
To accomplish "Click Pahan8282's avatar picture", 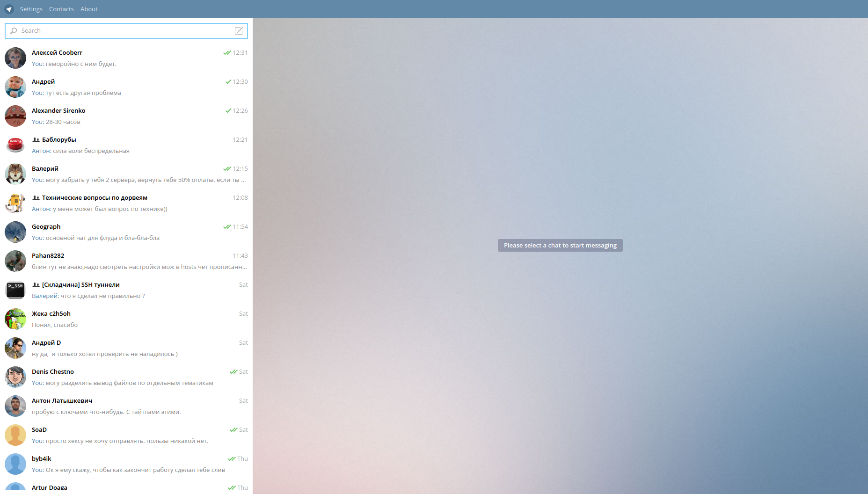I will [x=15, y=261].
